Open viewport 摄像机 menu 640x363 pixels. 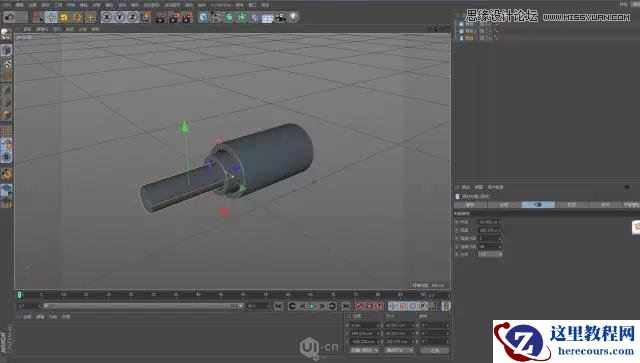point(42,29)
